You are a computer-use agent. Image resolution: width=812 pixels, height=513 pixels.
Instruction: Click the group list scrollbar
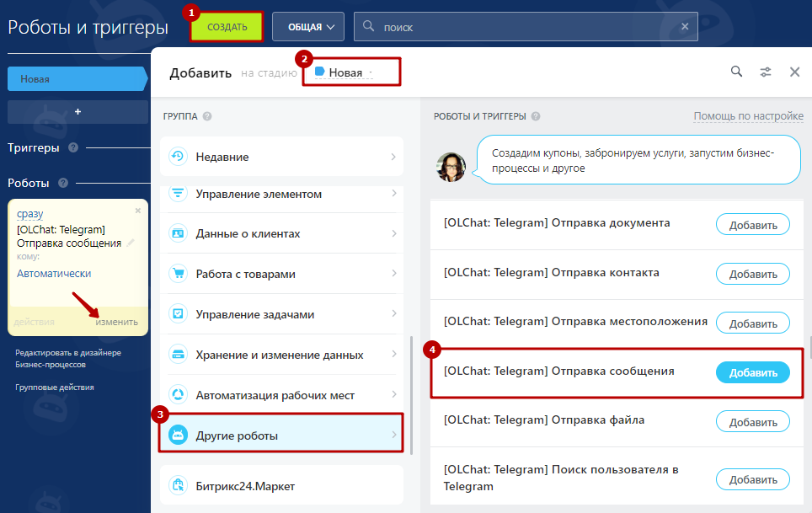(411, 396)
